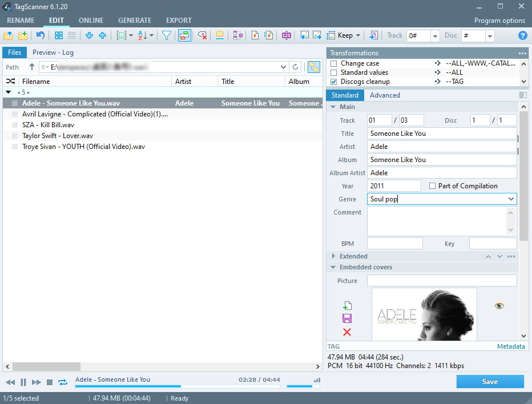Screen dimensions: 532x404
Task: Switch to the EXPORT tab
Action: point(179,21)
